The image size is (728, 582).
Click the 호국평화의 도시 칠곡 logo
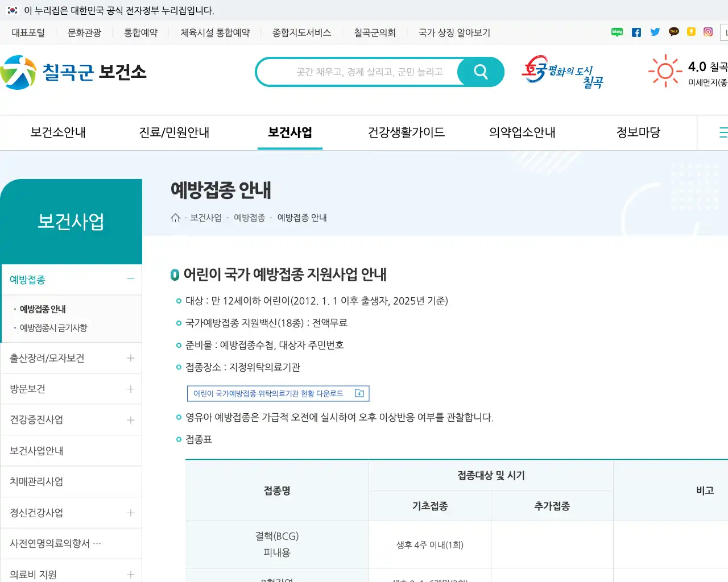tap(563, 72)
